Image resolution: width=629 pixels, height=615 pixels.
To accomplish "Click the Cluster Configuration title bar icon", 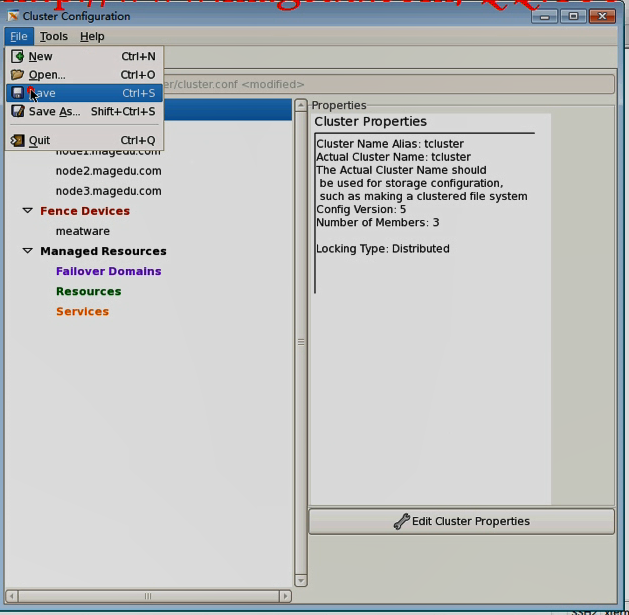I will [x=13, y=16].
